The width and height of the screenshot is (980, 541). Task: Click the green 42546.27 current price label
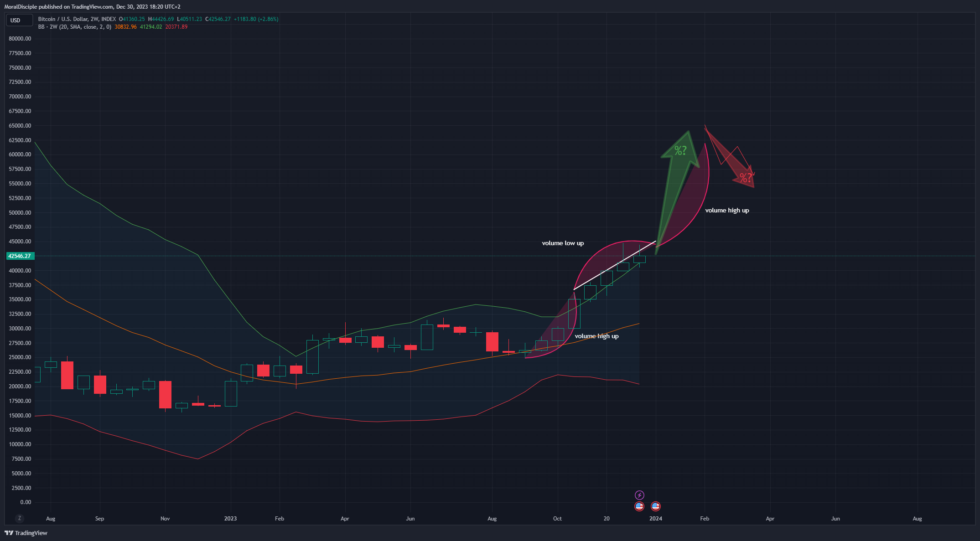[20, 256]
